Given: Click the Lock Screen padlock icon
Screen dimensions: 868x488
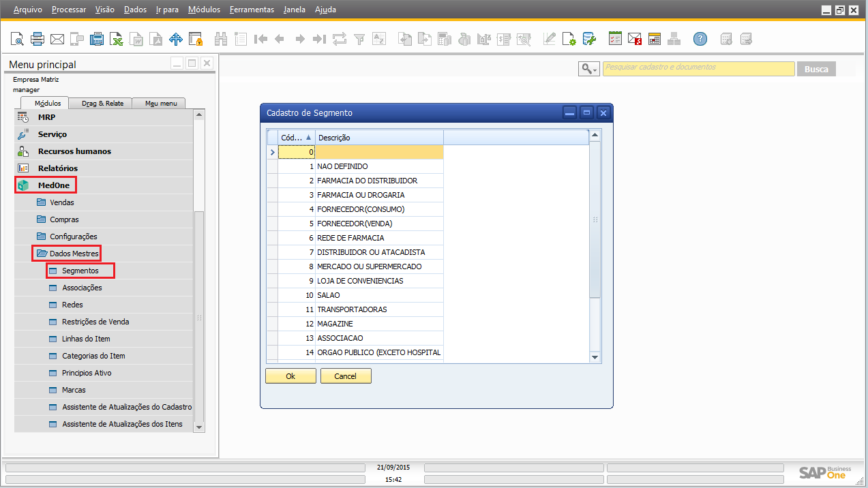Looking at the screenshot, I should tap(196, 39).
